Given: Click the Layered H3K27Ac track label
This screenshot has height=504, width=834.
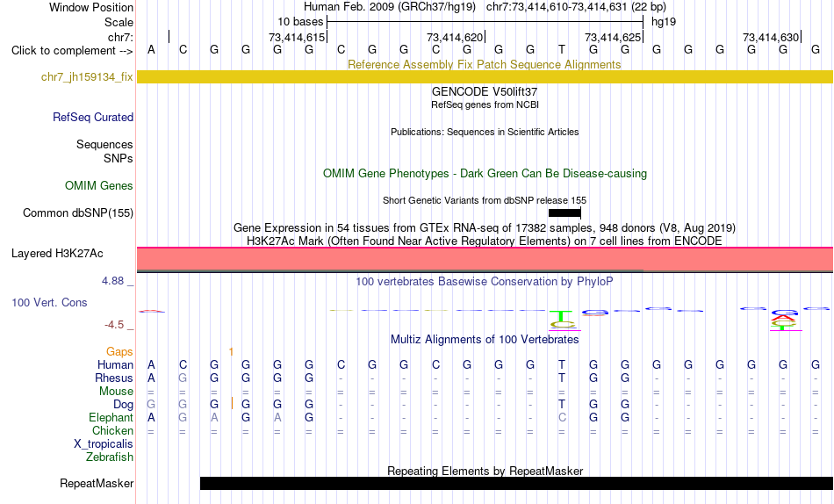Looking at the screenshot, I should (57, 254).
